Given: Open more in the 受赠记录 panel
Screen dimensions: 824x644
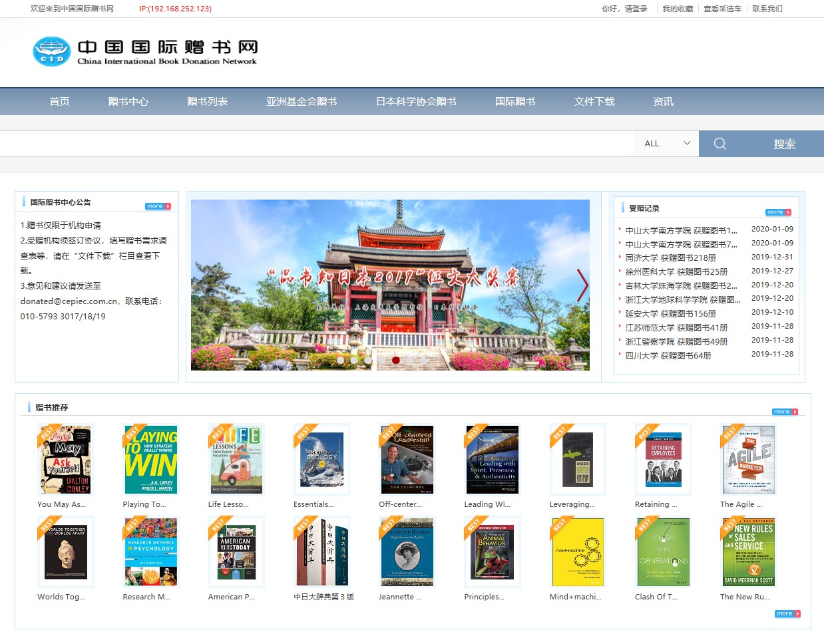Looking at the screenshot, I should 778,212.
